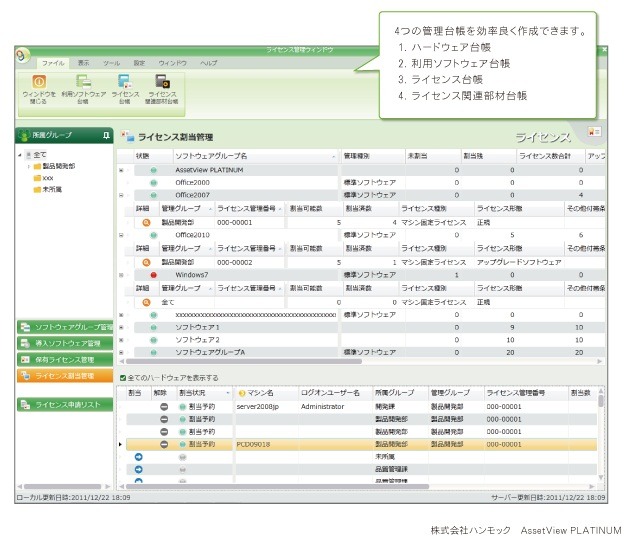Expand the ソフトウェア1 row
The width and height of the screenshot is (628, 539).
click(121, 328)
